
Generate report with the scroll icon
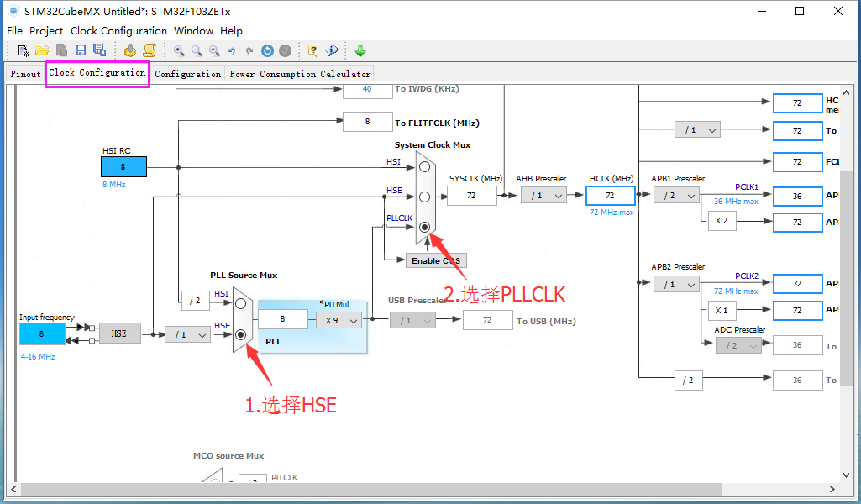[x=150, y=51]
